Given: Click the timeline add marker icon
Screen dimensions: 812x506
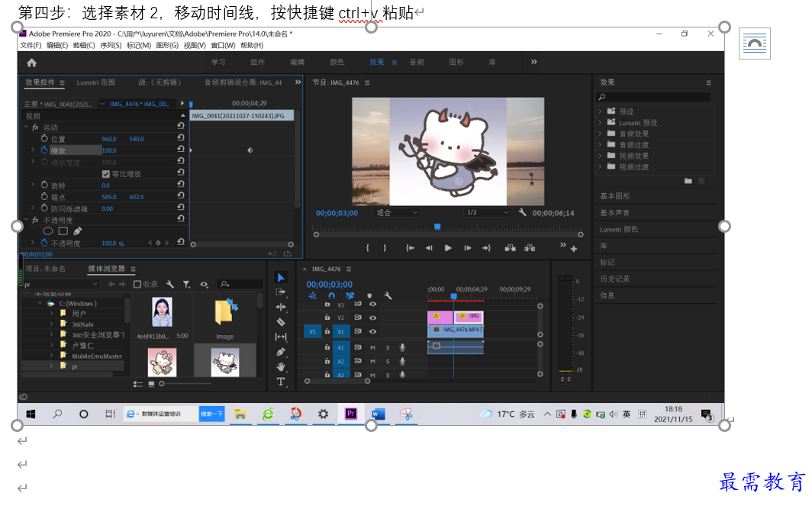Looking at the screenshot, I should pyautogui.click(x=369, y=295).
